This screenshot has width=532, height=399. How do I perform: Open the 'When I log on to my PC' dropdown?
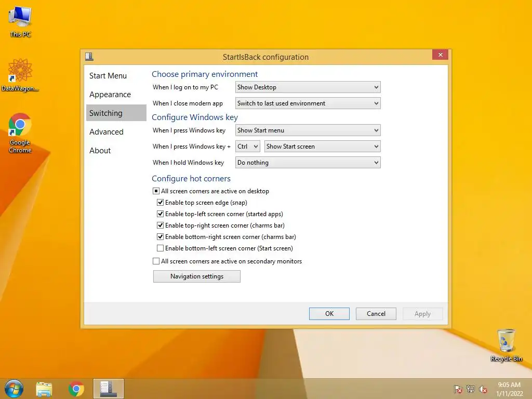[308, 87]
